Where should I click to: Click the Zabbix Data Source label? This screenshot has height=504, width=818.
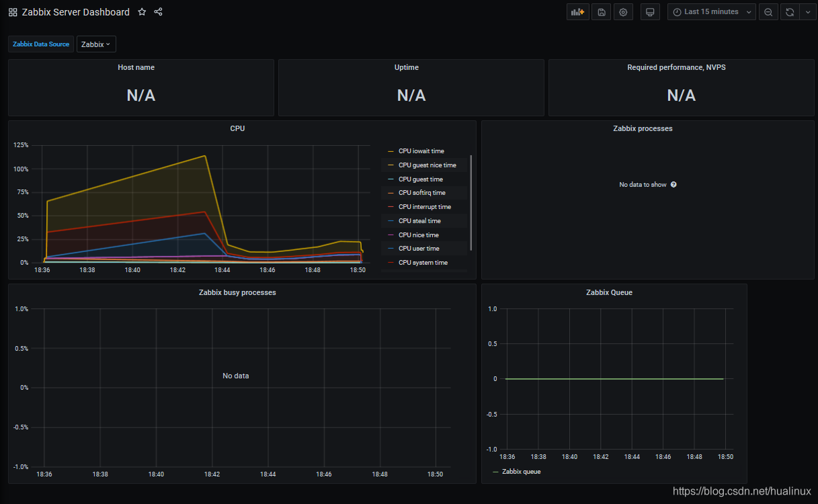click(41, 44)
